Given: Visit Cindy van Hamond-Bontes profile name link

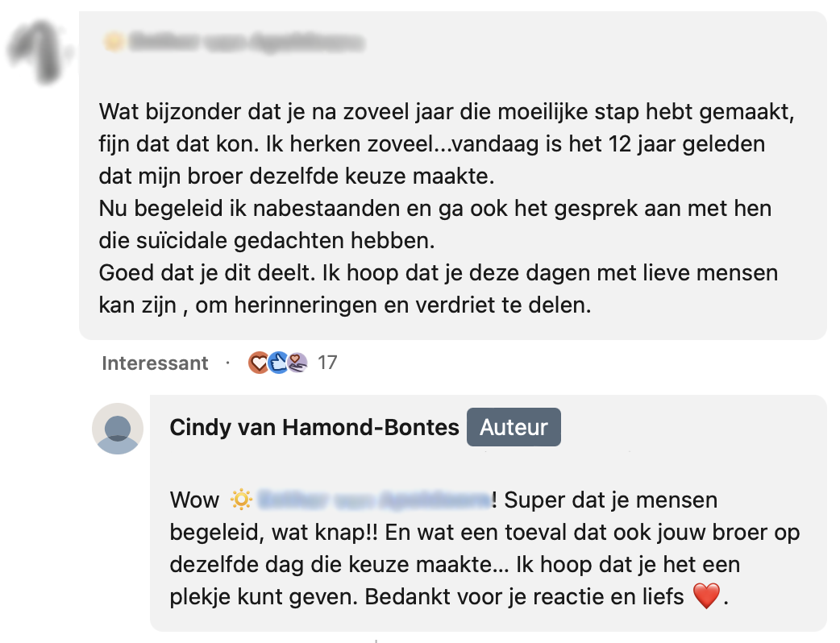Looking at the screenshot, I should [314, 428].
